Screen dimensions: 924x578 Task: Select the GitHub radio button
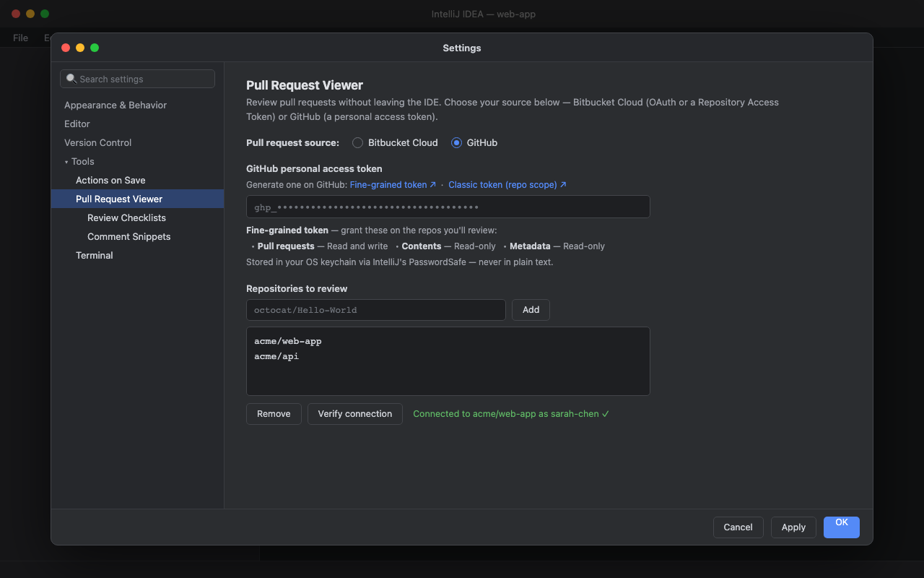(x=456, y=143)
